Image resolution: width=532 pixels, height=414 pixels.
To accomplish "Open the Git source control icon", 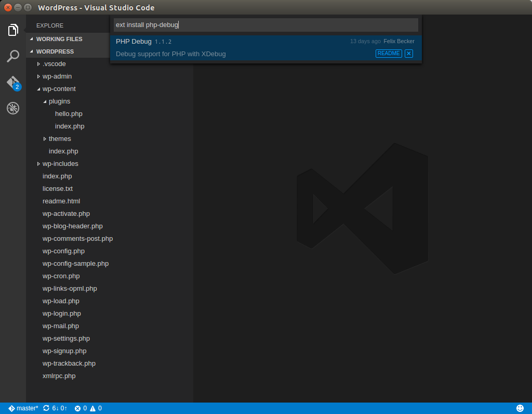I will [x=14, y=83].
